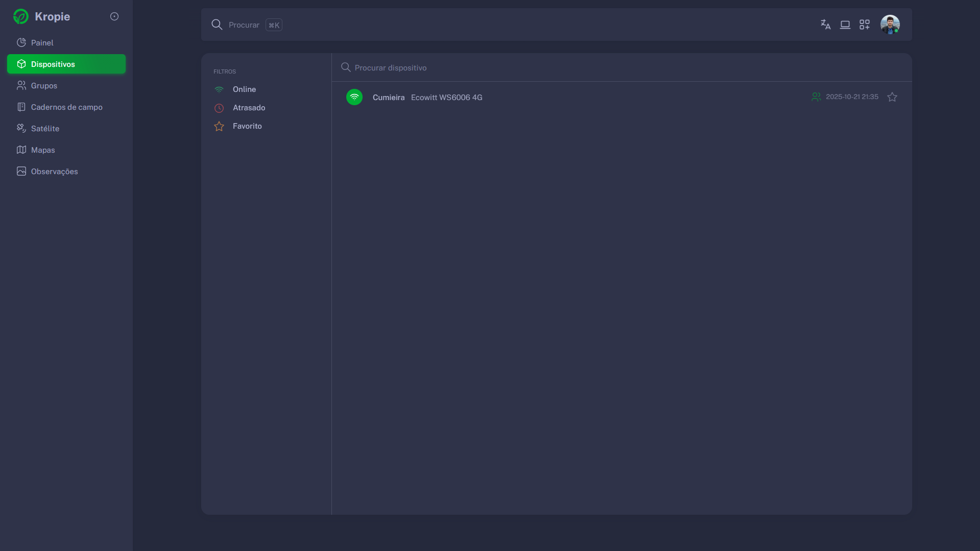Go to the Grupos section
Viewport: 980px width, 551px height.
[44, 86]
